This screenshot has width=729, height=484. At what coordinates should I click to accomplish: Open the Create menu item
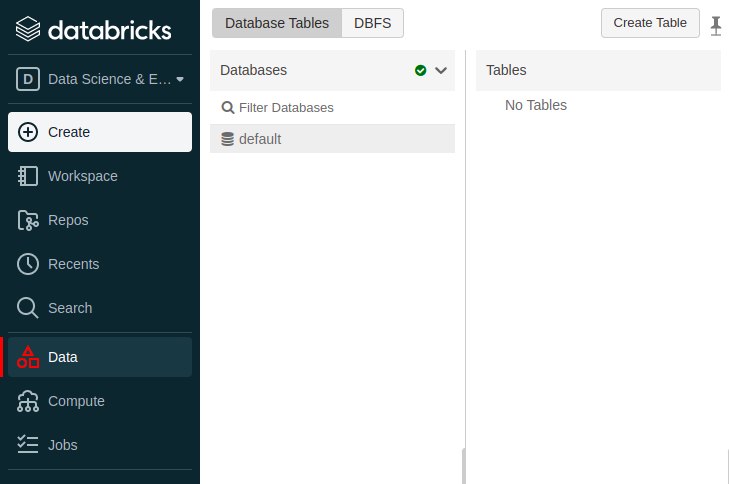(100, 132)
